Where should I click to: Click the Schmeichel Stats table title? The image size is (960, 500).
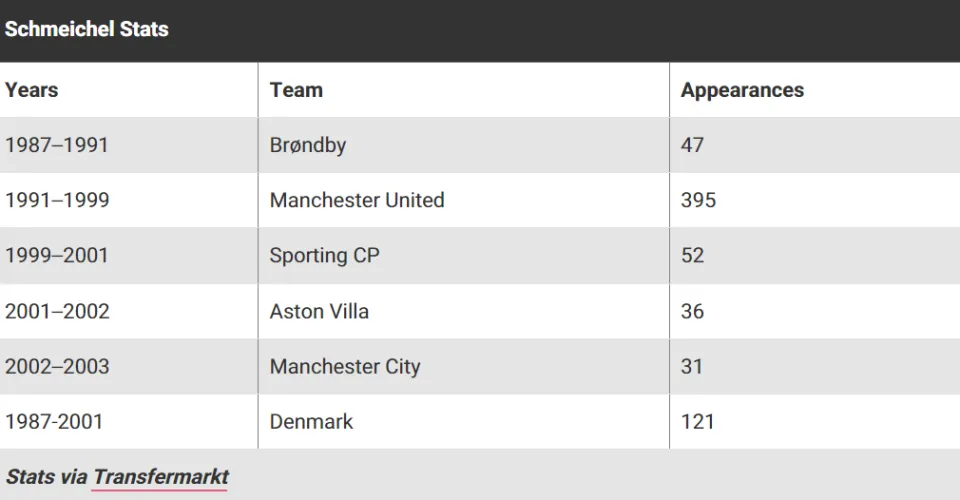pos(86,29)
